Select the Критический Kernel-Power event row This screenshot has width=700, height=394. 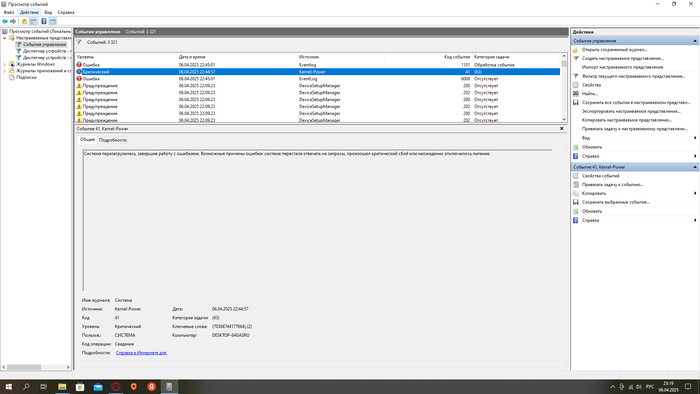coord(317,72)
